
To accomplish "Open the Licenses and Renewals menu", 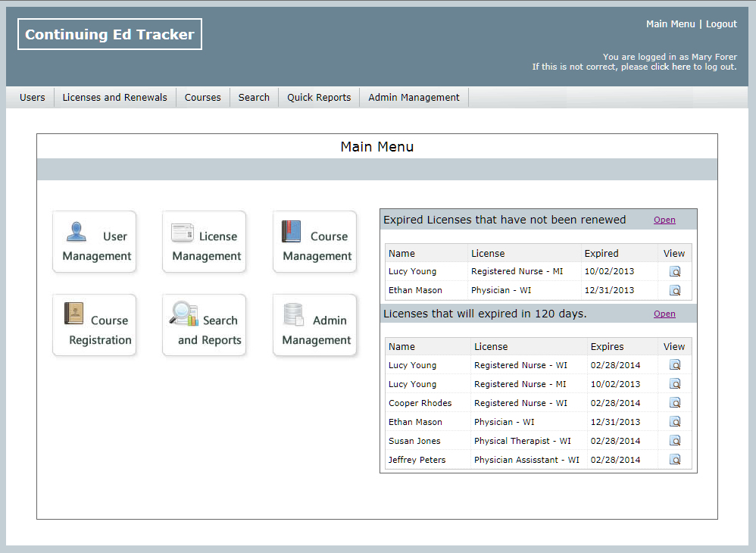I will [x=114, y=98].
